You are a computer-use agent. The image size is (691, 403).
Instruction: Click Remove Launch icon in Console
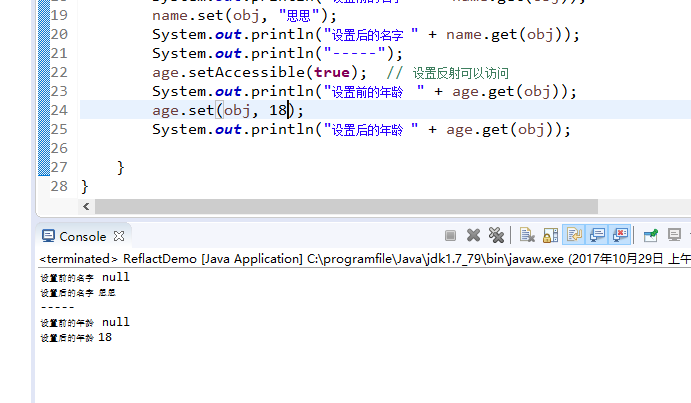click(473, 235)
